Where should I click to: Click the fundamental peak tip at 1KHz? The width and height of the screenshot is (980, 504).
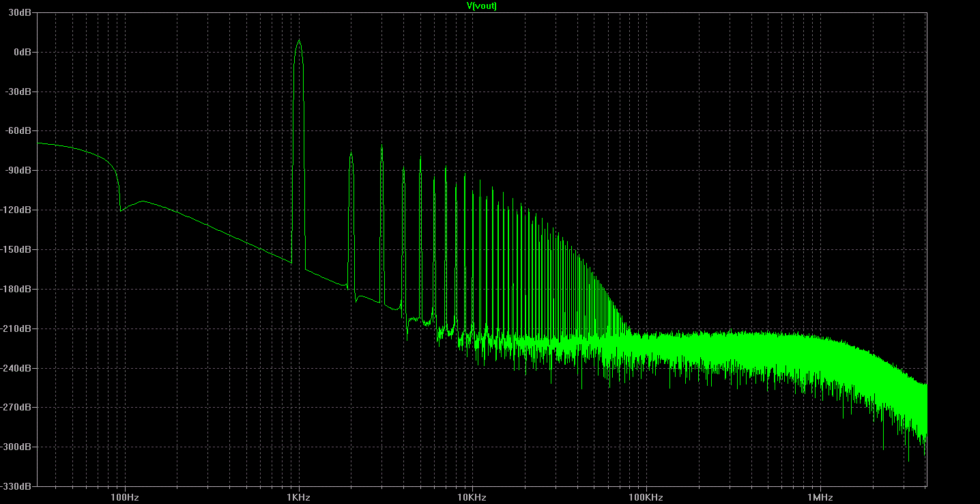[x=298, y=40]
